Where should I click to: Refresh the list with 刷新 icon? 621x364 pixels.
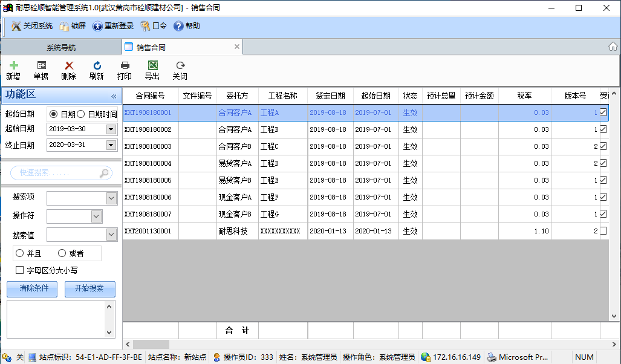[97, 65]
